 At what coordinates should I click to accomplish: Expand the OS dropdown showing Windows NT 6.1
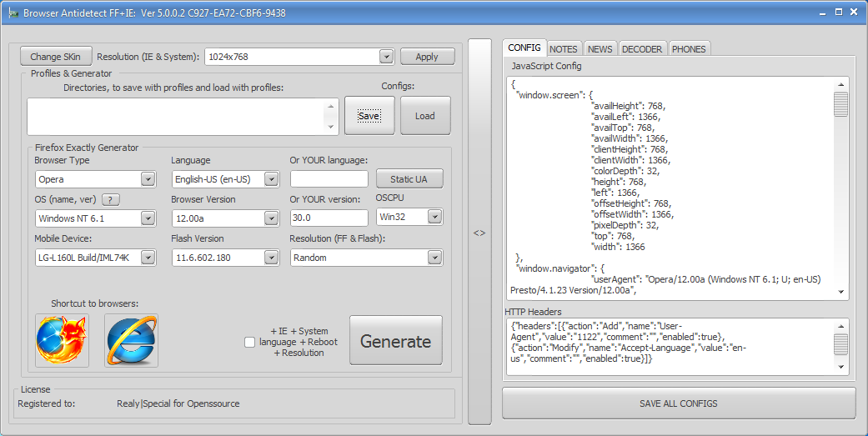148,218
